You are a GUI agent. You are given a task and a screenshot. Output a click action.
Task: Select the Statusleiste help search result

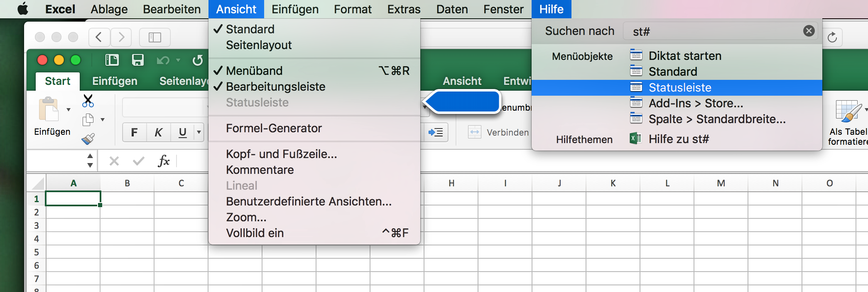coord(677,87)
